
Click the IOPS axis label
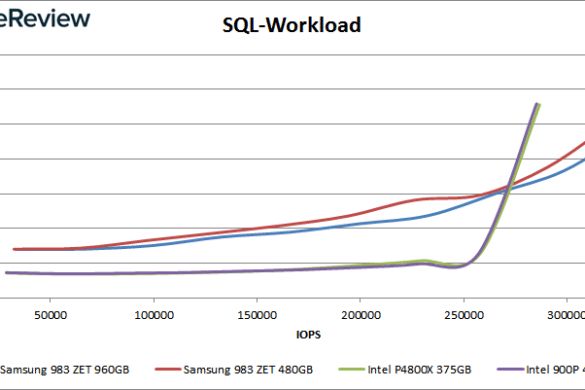(308, 334)
